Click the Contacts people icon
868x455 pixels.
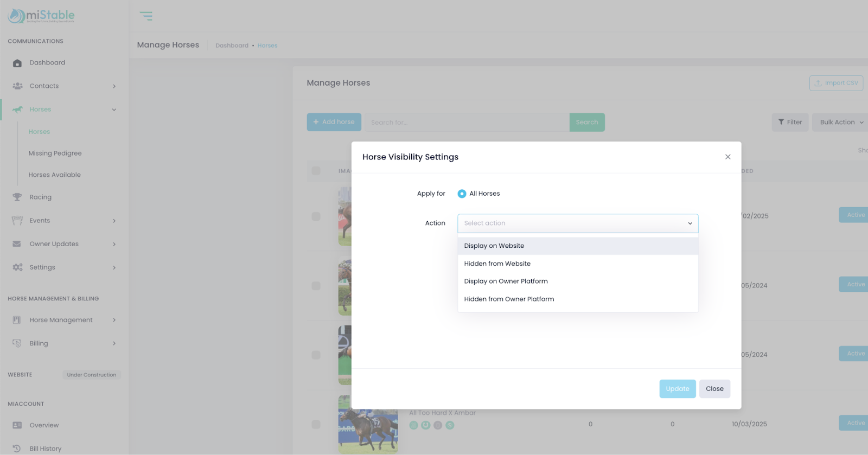(x=17, y=86)
